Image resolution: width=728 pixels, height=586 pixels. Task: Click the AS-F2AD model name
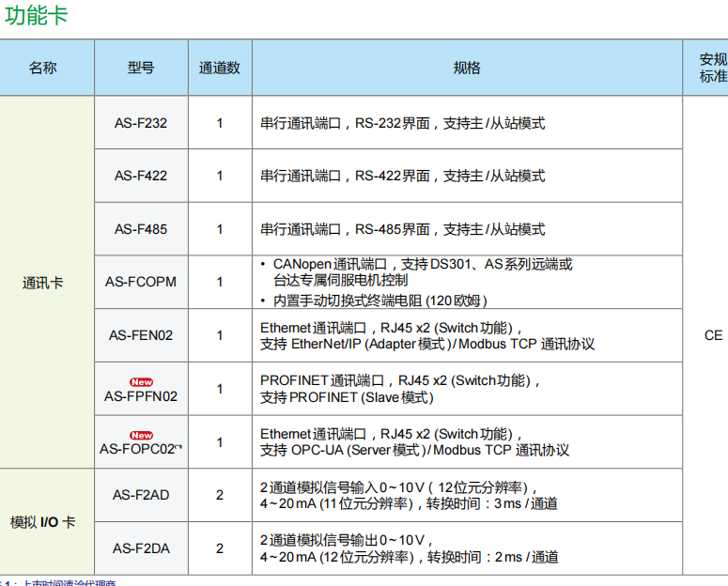141,495
